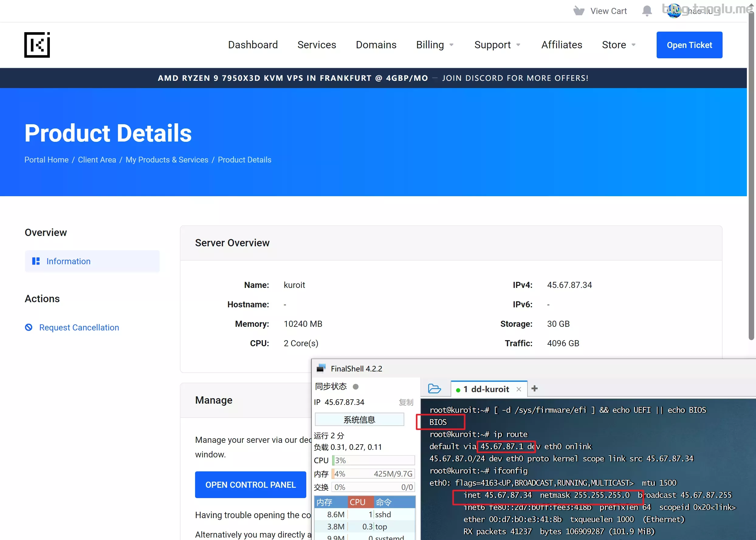756x540 pixels.
Task: Select the Domains menu item
Action: 376,44
